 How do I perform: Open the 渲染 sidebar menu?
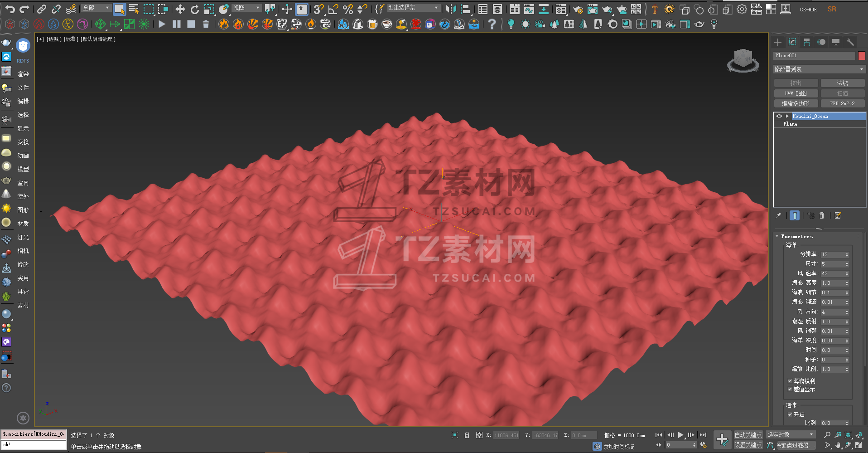tap(23, 74)
